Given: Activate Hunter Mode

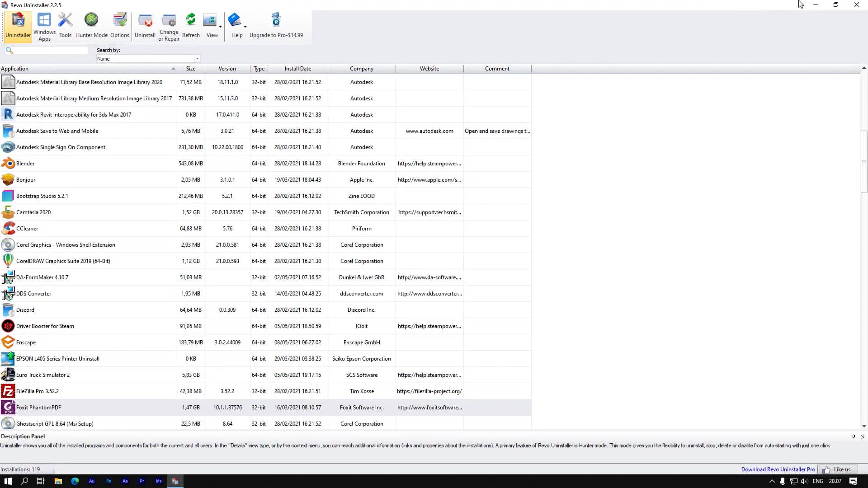Looking at the screenshot, I should [91, 26].
